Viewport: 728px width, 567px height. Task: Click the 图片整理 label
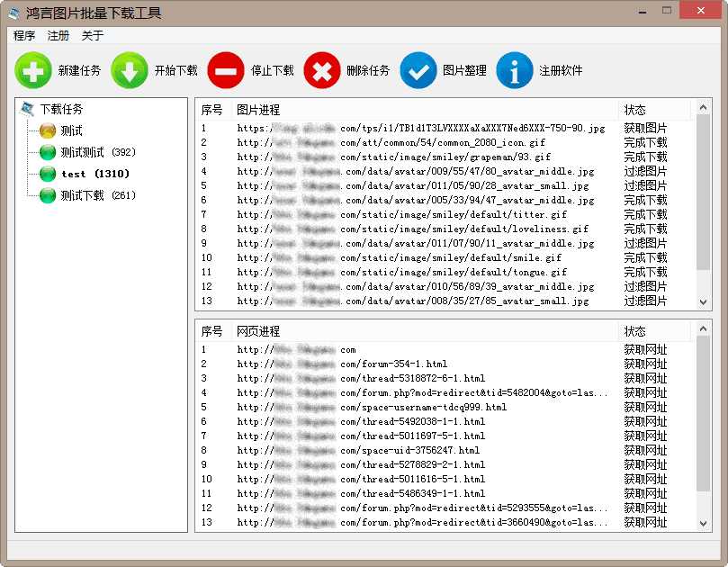(x=464, y=70)
